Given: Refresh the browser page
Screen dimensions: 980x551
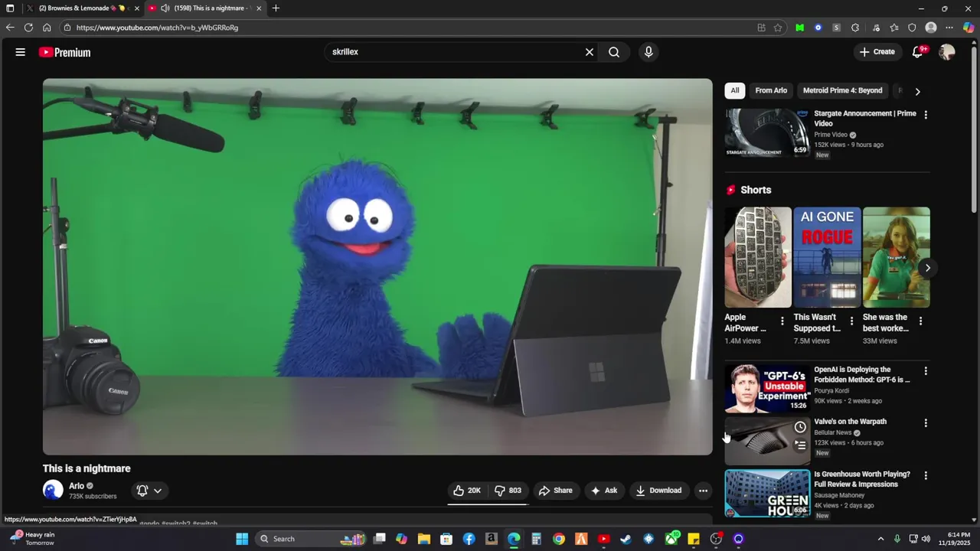Looking at the screenshot, I should (28, 28).
